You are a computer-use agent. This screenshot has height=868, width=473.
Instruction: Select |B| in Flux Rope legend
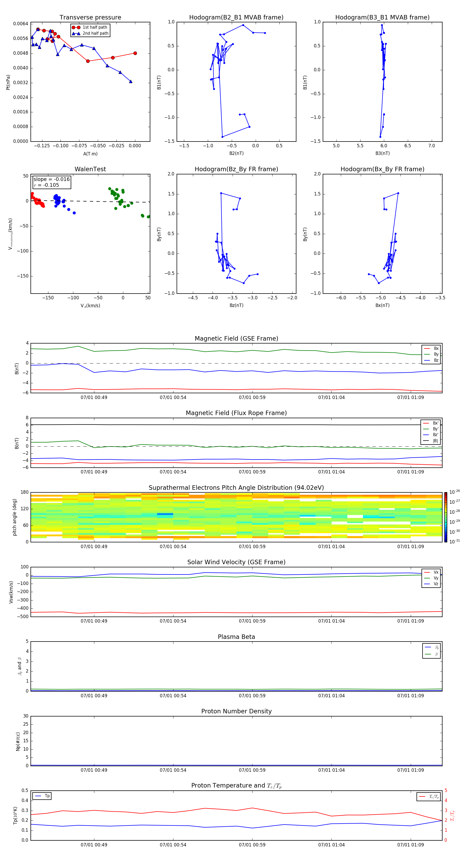pos(431,441)
